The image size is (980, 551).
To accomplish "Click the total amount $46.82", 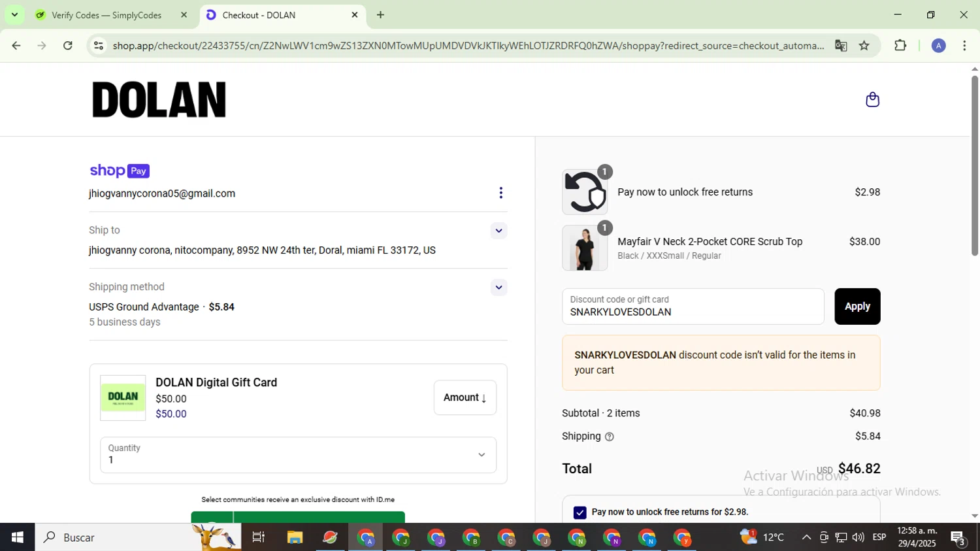I will [859, 469].
